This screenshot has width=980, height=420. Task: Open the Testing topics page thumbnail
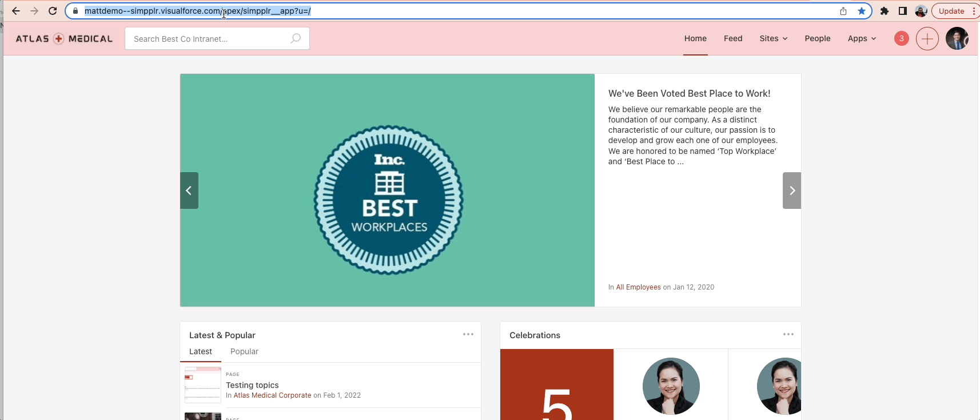click(x=203, y=385)
